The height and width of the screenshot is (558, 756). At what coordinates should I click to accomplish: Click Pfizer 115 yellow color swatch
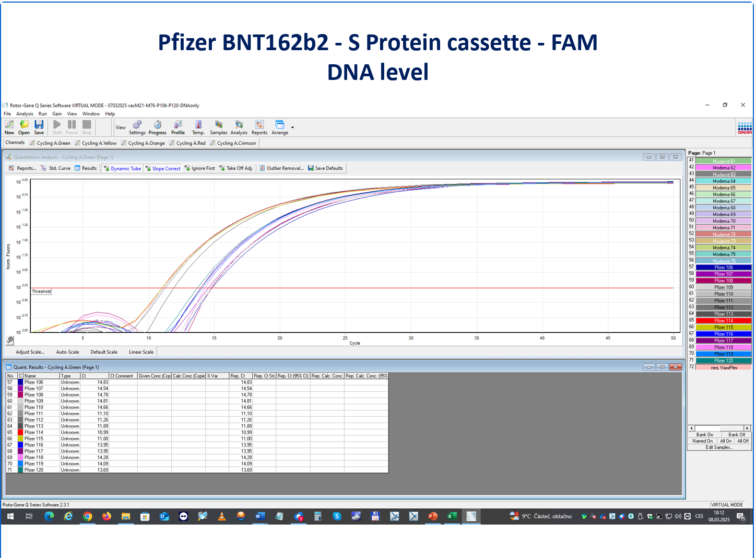click(20, 439)
